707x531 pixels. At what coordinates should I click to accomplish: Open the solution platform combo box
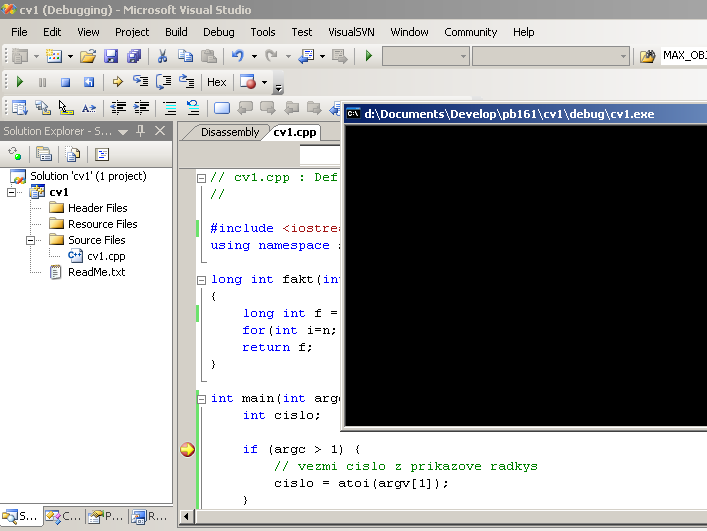(x=551, y=56)
